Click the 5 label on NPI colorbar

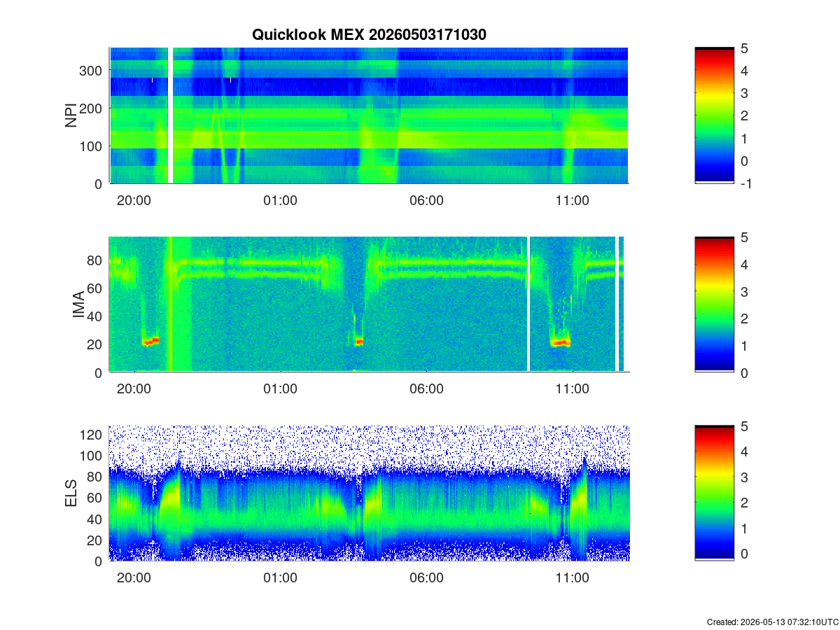click(x=744, y=48)
